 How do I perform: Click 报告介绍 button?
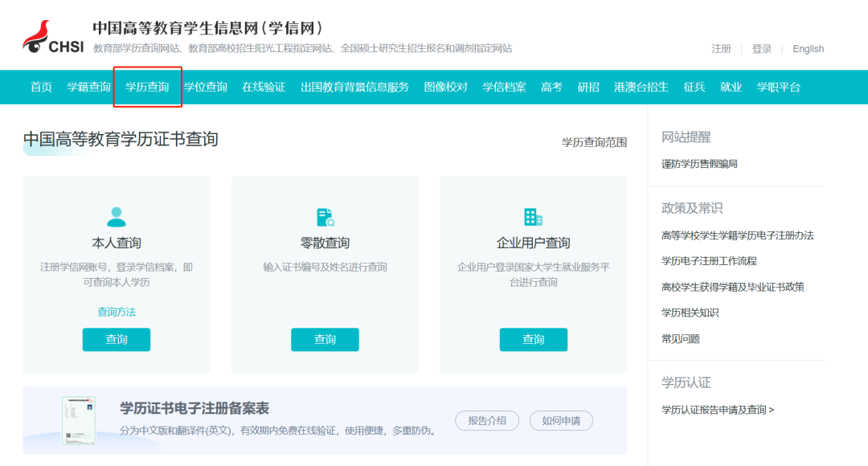pyautogui.click(x=487, y=421)
